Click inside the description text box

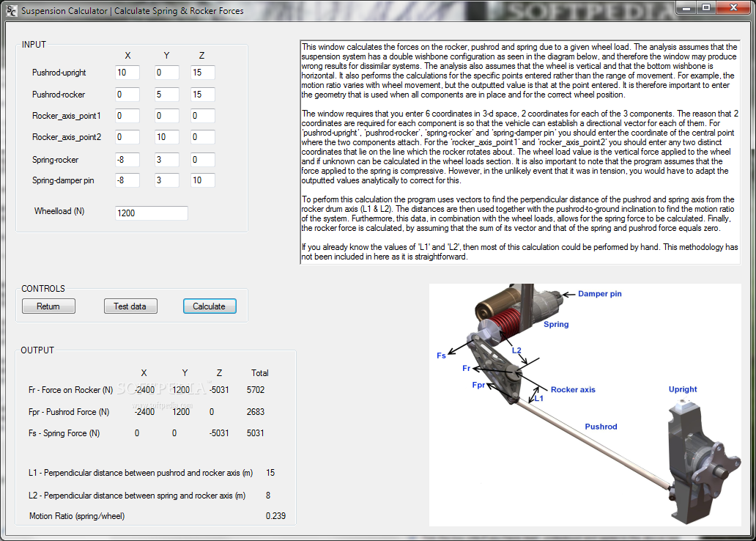520,152
